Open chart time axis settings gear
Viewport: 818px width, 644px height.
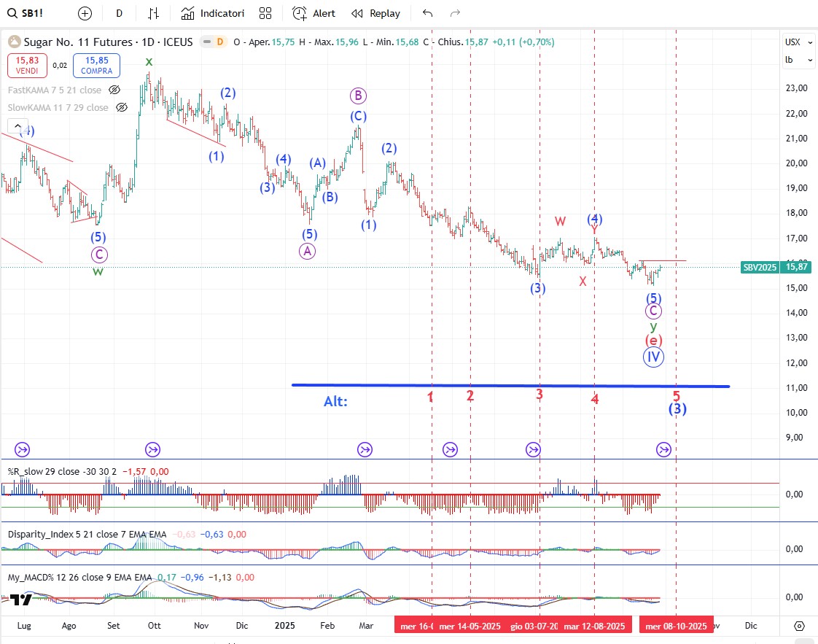[x=799, y=626]
